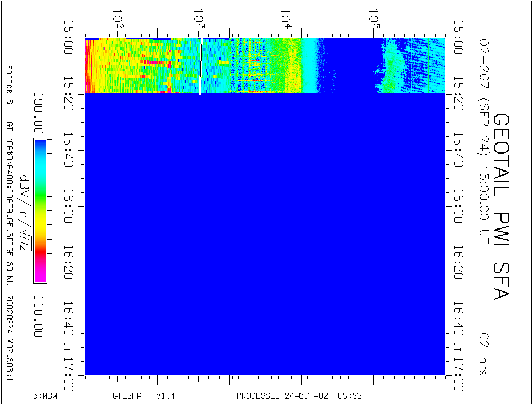The image size is (532, 405).
Task: Click the 10⁴ frequency axis label
Action: tap(287, 17)
